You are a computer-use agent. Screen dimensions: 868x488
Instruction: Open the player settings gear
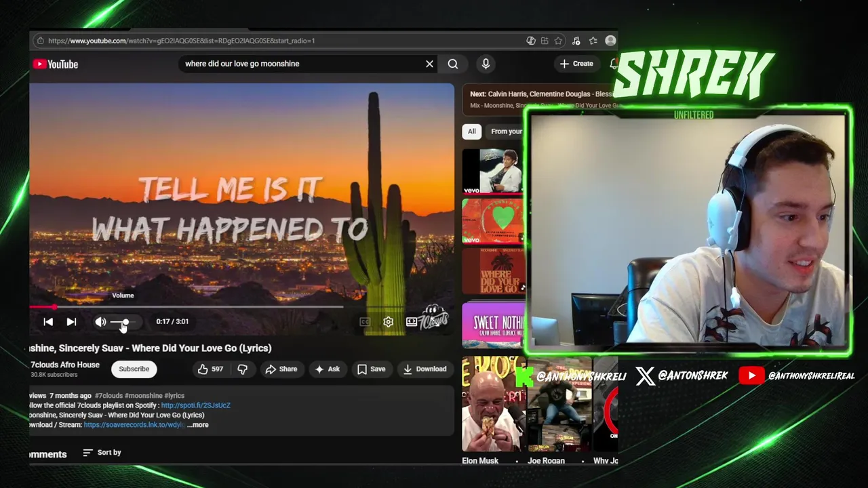pos(388,322)
